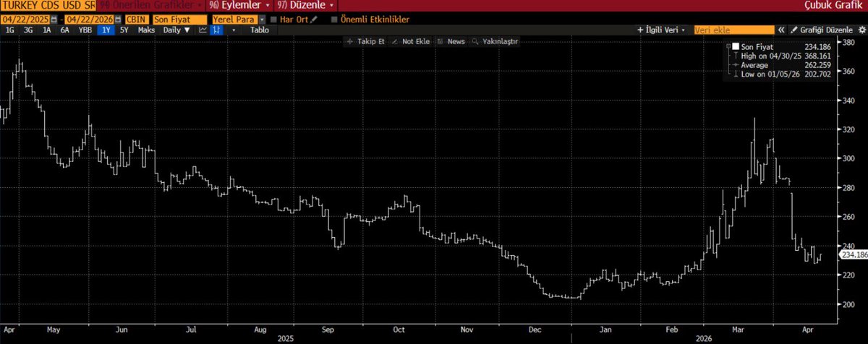This screenshot has width=868, height=344.
Task: Focus the Veri ekle input field
Action: pyautogui.click(x=733, y=30)
